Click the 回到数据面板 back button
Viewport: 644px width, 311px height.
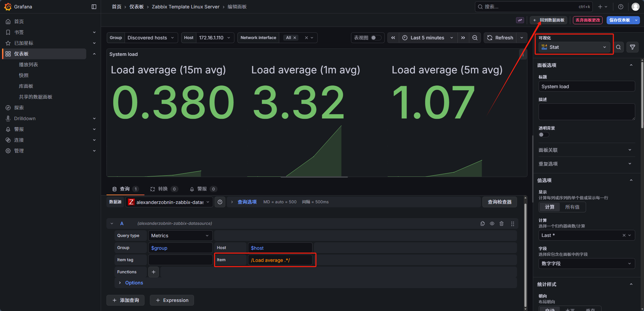pyautogui.click(x=548, y=20)
